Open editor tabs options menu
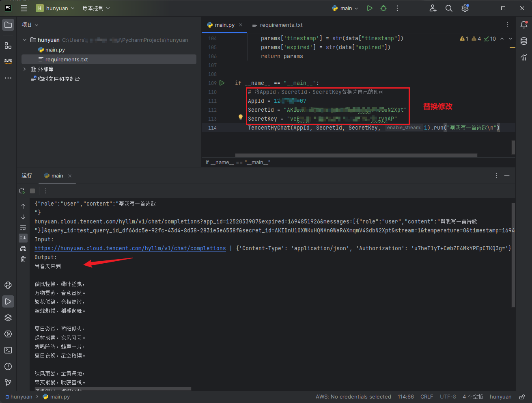Image resolution: width=532 pixels, height=403 pixels. [x=508, y=25]
